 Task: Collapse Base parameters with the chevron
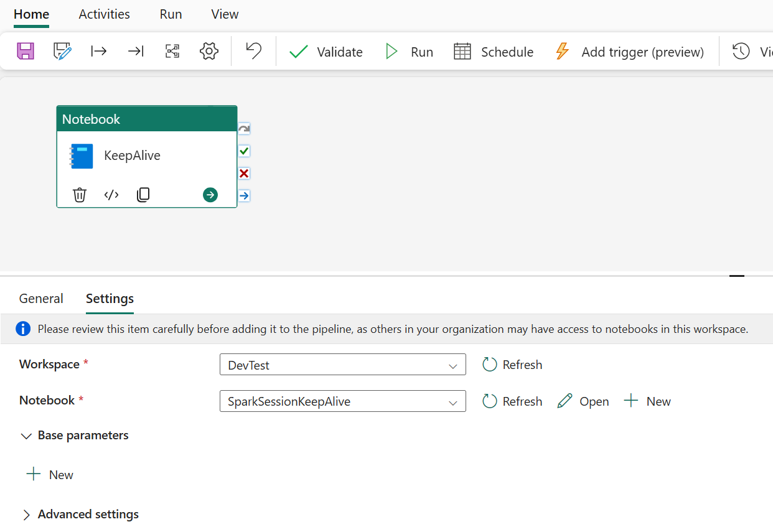tap(26, 436)
